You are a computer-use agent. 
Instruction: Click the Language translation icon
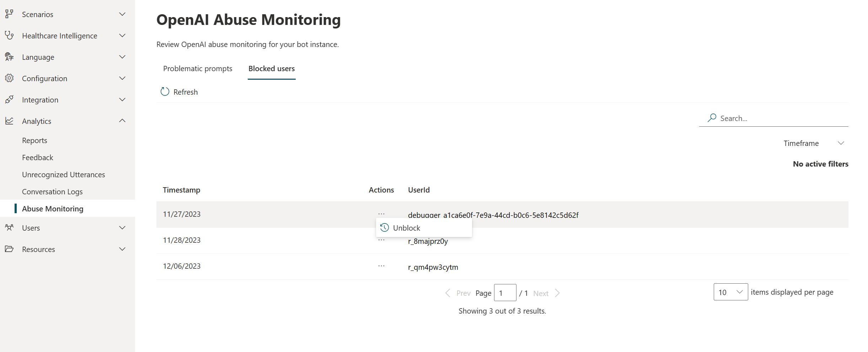[x=9, y=57]
